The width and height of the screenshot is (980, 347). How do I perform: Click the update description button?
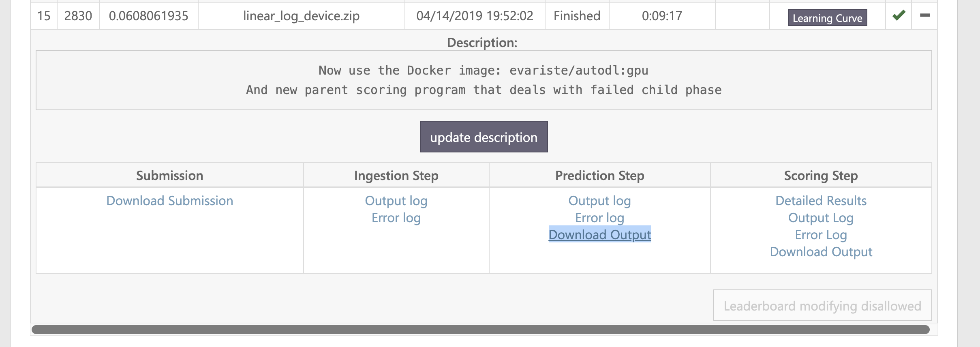(484, 137)
